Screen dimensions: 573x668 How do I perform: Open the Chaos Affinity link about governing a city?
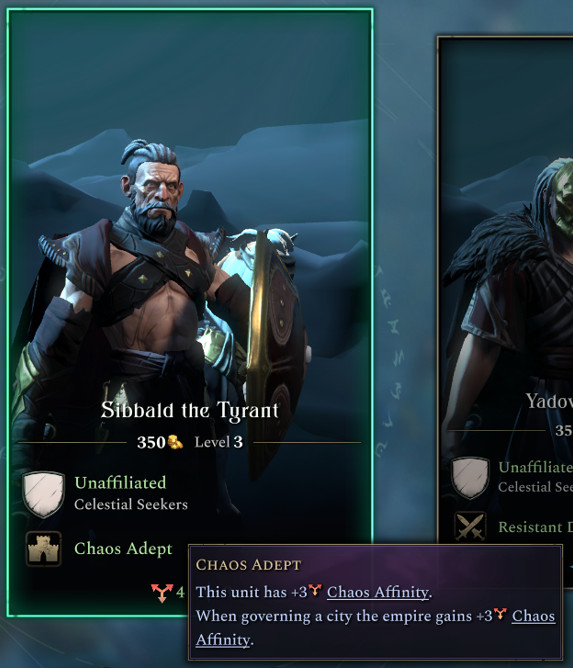point(534,616)
